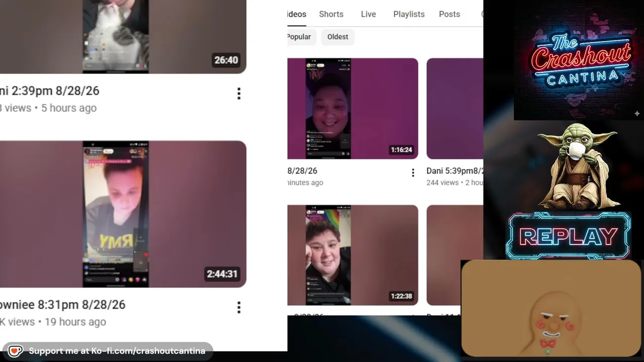This screenshot has height=362, width=644.
Task: Click the "19 hours ago" view info
Action: [x=75, y=322]
